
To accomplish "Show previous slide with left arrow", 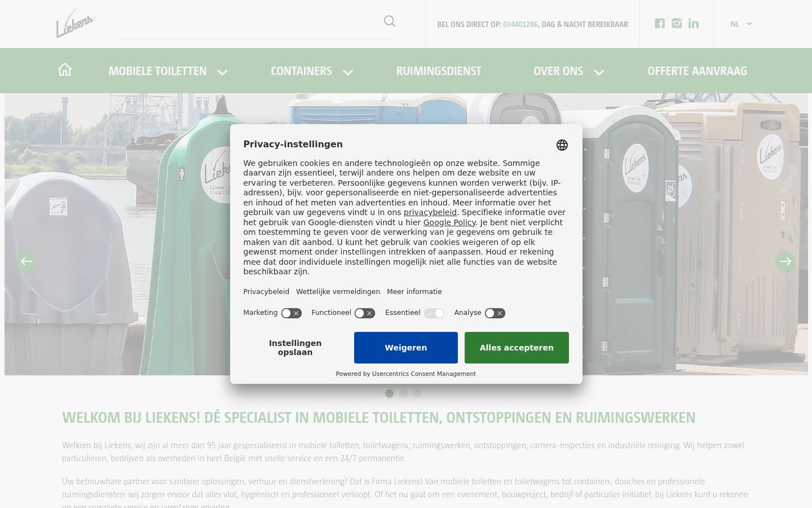I will (x=26, y=261).
